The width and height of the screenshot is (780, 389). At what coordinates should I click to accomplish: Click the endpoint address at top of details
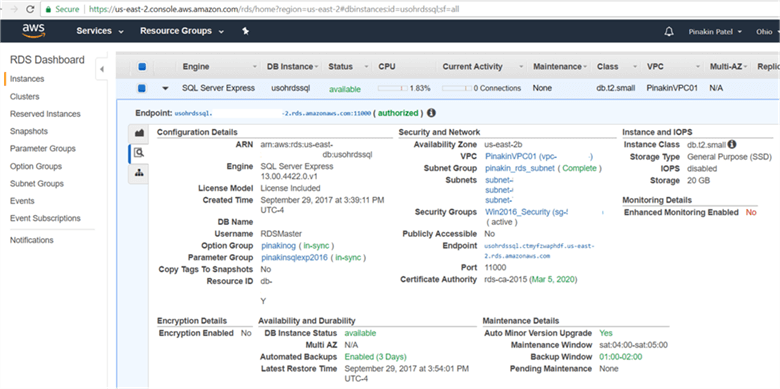click(x=273, y=113)
